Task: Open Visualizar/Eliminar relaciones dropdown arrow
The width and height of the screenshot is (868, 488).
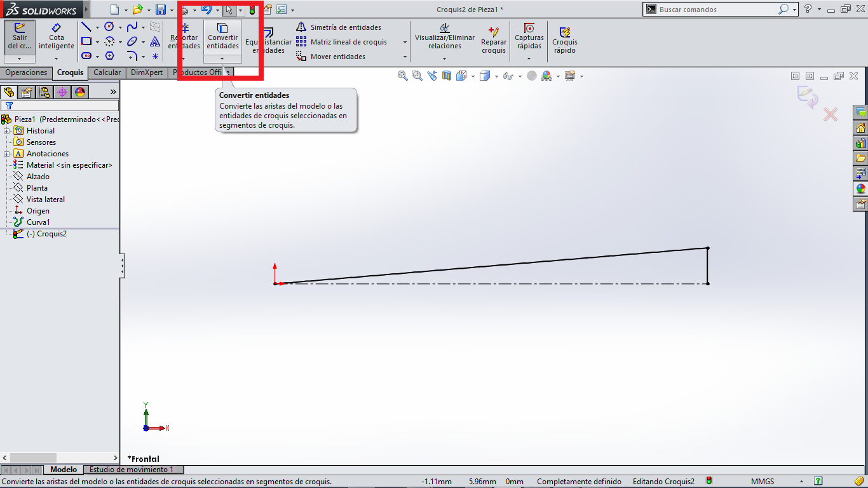Action: pyautogui.click(x=444, y=58)
